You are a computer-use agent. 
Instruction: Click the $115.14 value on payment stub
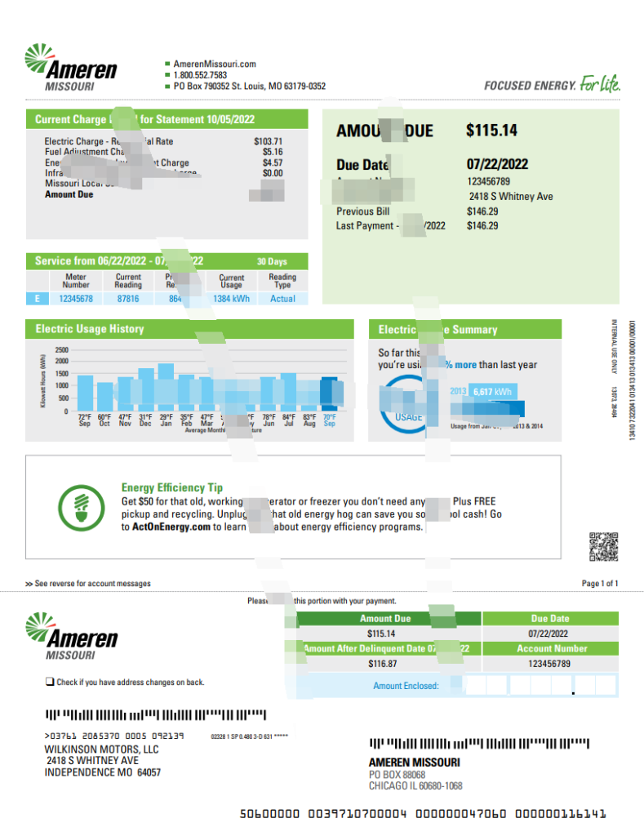pos(381,634)
